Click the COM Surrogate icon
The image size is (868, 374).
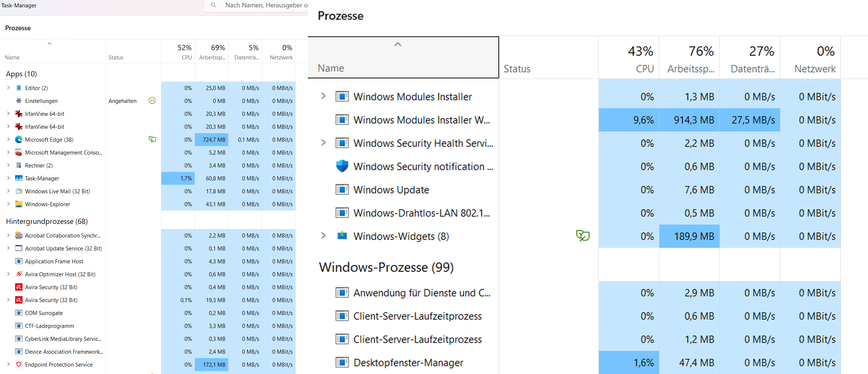click(18, 313)
